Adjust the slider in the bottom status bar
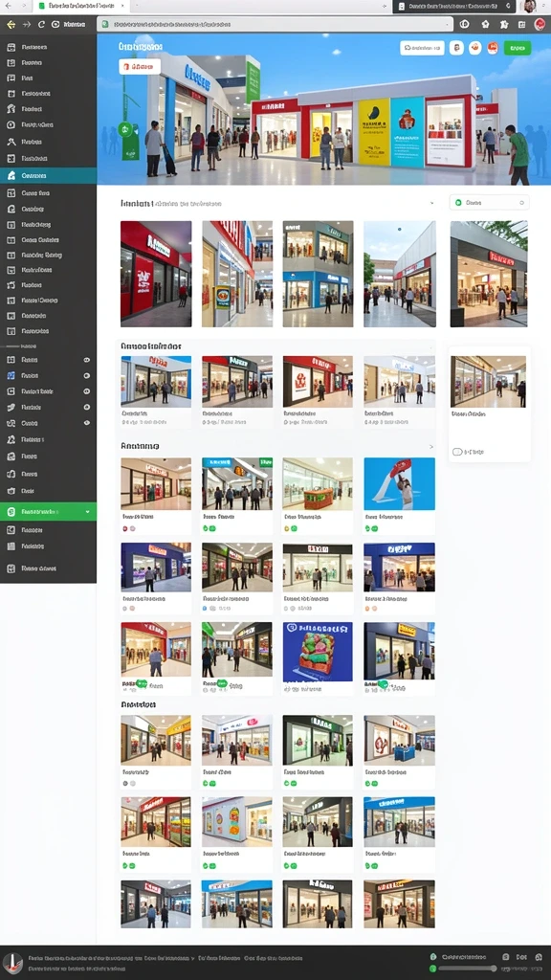551x980 pixels. pos(467,969)
